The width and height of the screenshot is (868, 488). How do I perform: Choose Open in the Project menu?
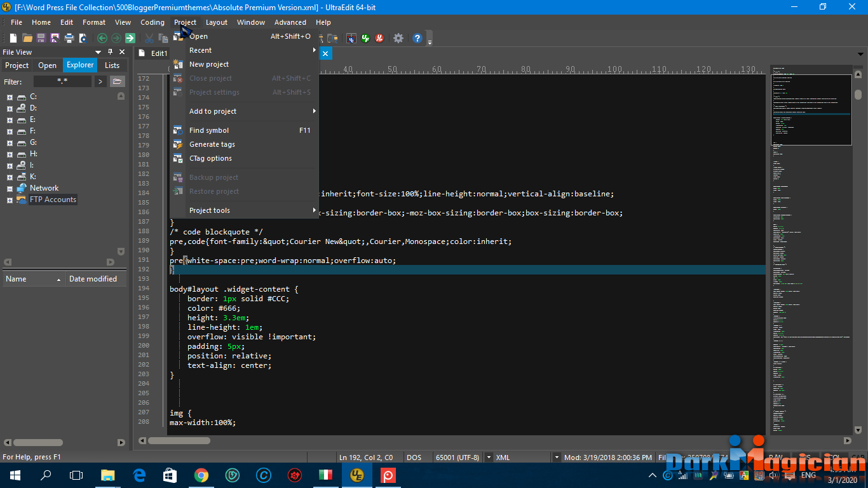(244, 36)
